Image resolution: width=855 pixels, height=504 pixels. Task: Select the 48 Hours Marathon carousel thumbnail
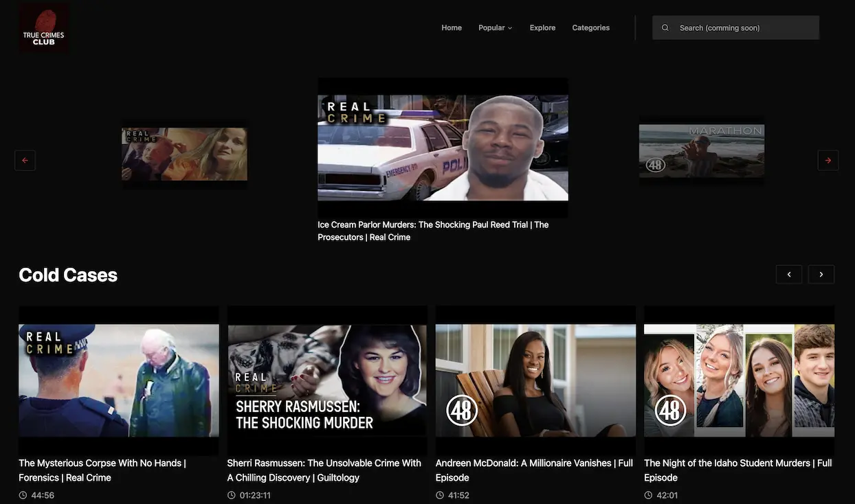coord(702,150)
